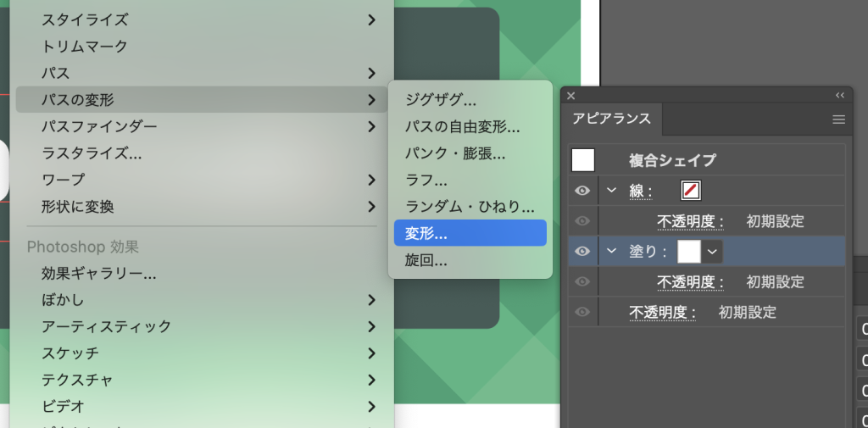Click the stroke swatch showing none
The image size is (868, 428).
(691, 191)
